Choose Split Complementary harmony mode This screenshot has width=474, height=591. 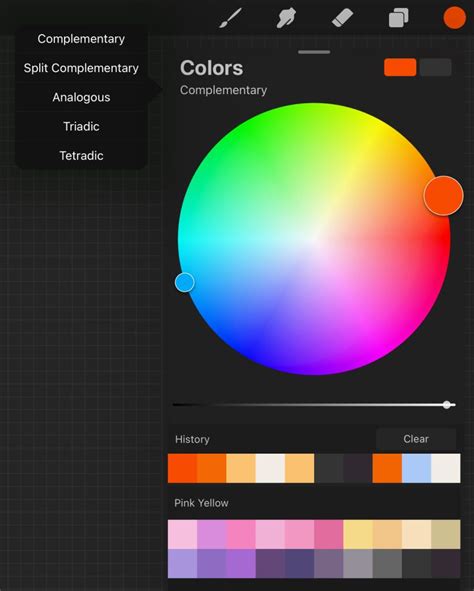coord(81,68)
